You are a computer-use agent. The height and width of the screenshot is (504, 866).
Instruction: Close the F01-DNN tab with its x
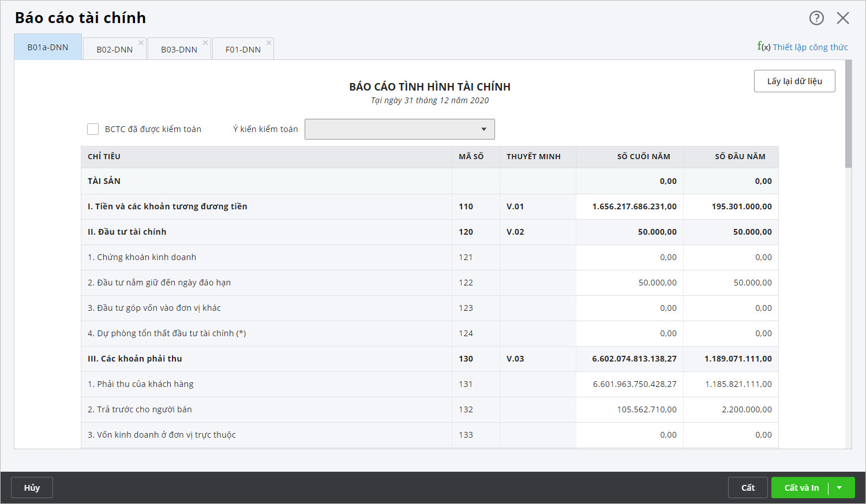point(269,43)
